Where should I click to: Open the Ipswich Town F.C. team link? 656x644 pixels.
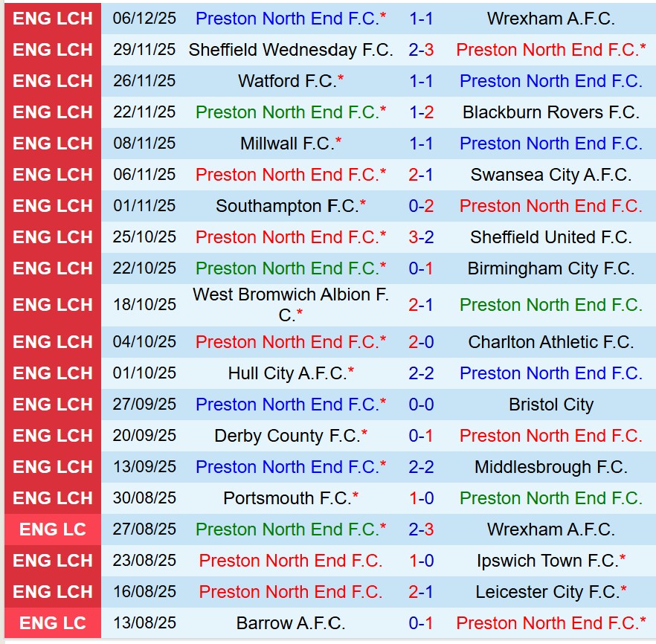point(547,561)
